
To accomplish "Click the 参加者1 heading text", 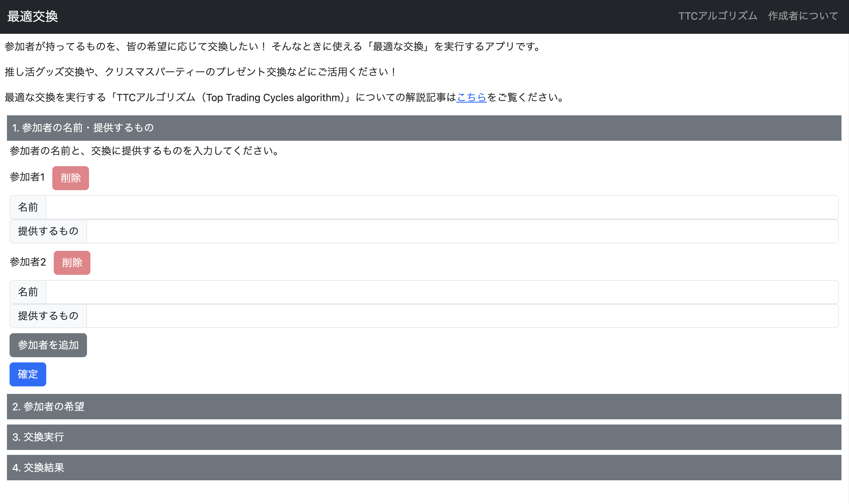I will point(27,177).
